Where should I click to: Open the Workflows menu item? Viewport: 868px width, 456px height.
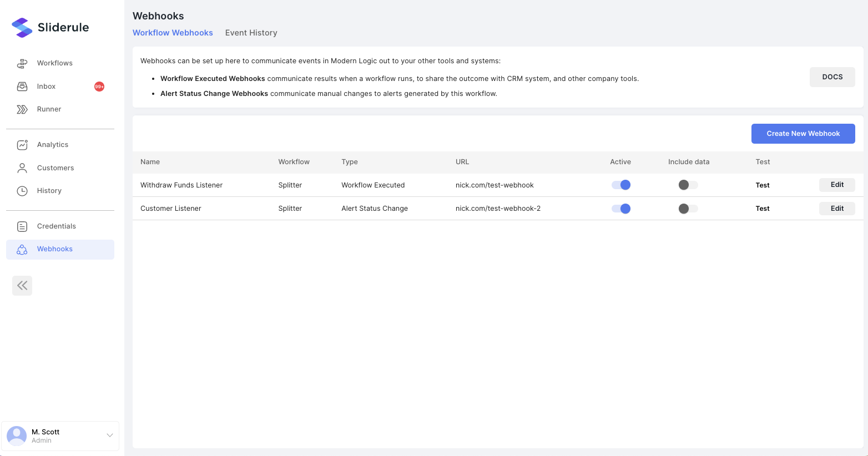pyautogui.click(x=60, y=63)
